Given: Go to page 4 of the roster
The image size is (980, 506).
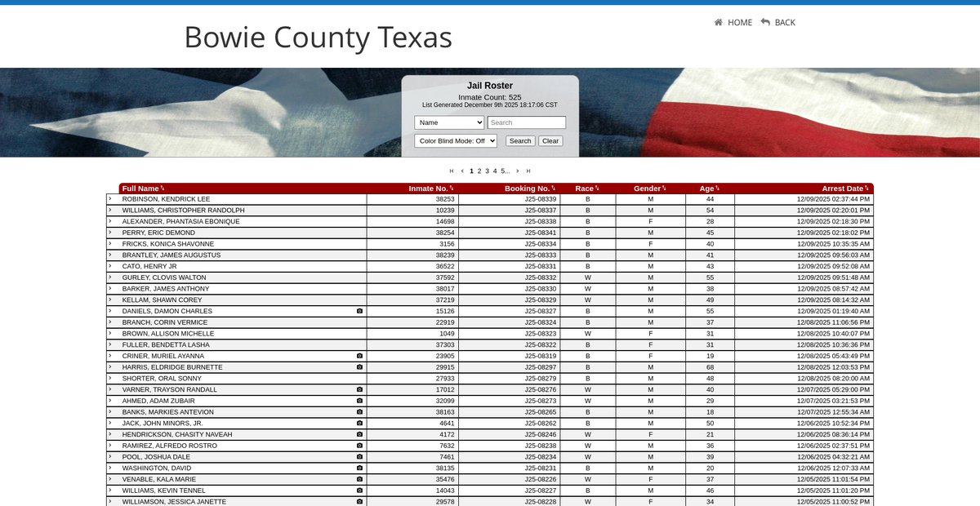Looking at the screenshot, I should (495, 171).
